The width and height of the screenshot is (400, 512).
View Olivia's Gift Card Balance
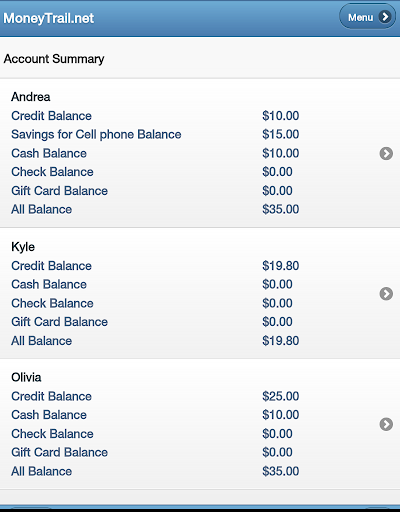(59, 452)
